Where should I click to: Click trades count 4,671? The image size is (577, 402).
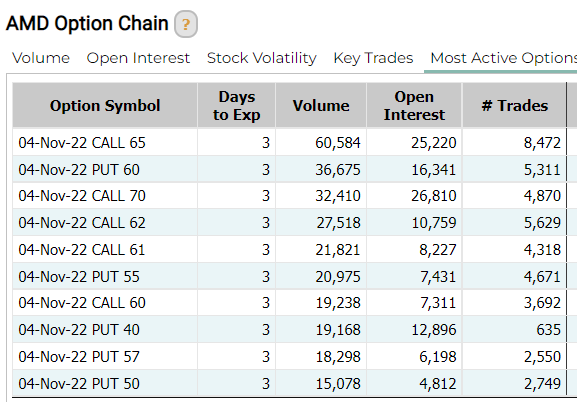click(x=542, y=277)
